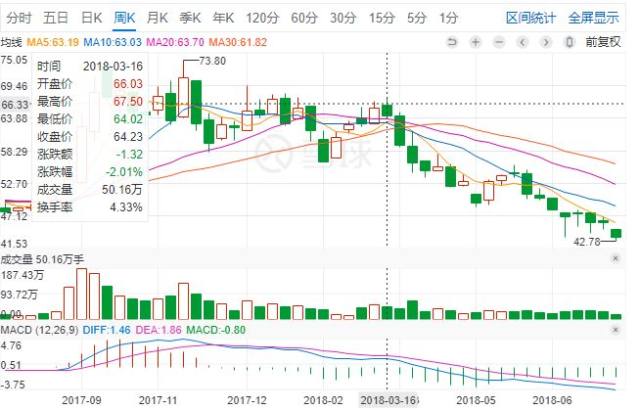Open the 均线 indicator selector
Screen dimensions: 640x410
(11, 41)
